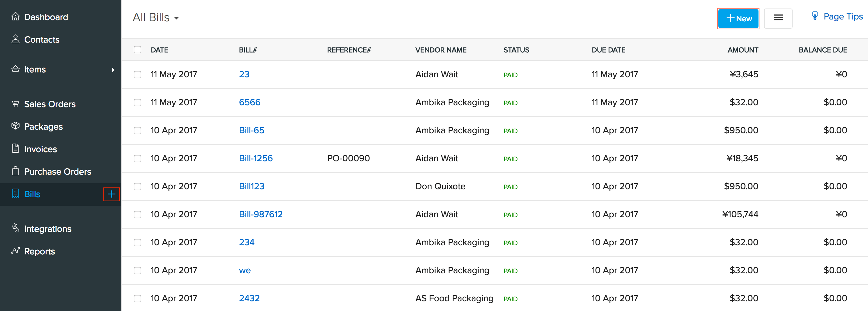Open the All Bills filter dropdown
Screen dimensions: 868x311
(x=156, y=18)
